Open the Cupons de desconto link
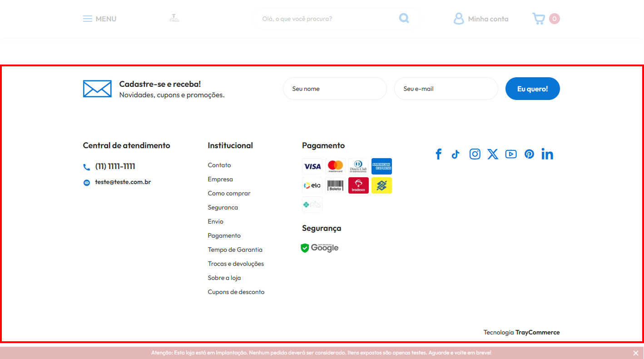This screenshot has width=644, height=359. point(236,292)
